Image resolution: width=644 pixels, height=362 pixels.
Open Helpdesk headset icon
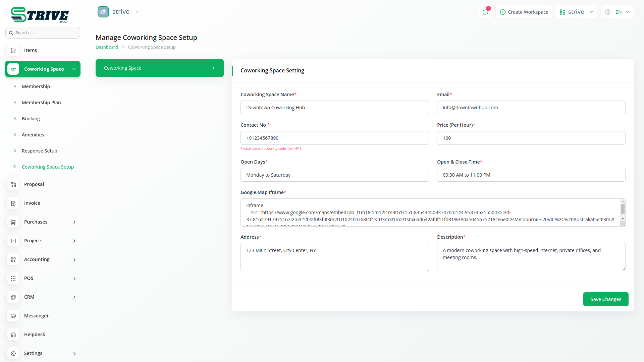[13, 335]
